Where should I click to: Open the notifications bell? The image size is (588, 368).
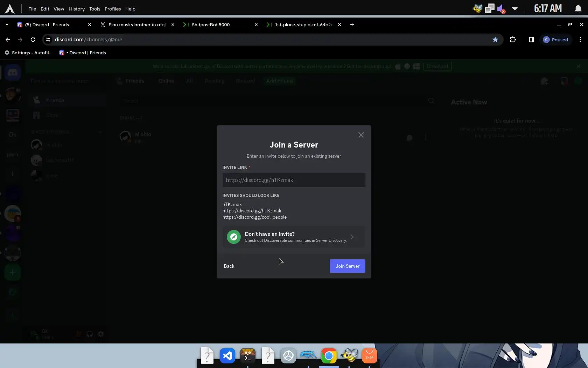(578, 8)
